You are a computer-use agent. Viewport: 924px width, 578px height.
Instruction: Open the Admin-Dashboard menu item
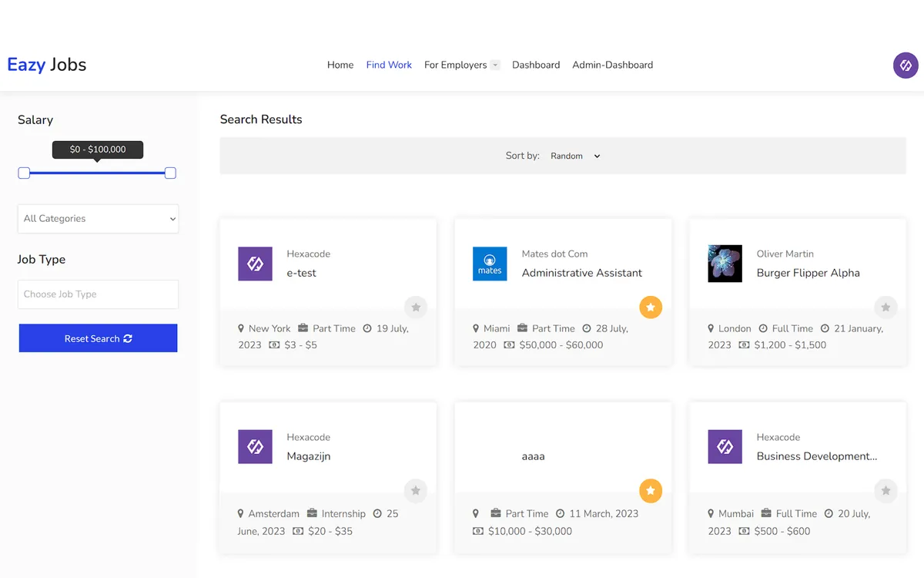coord(612,65)
